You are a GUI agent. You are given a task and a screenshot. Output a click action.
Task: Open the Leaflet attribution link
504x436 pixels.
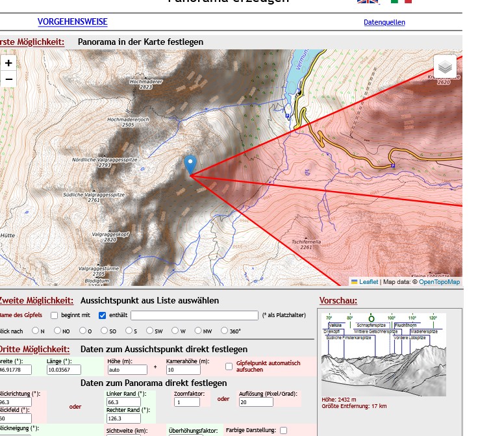(368, 282)
